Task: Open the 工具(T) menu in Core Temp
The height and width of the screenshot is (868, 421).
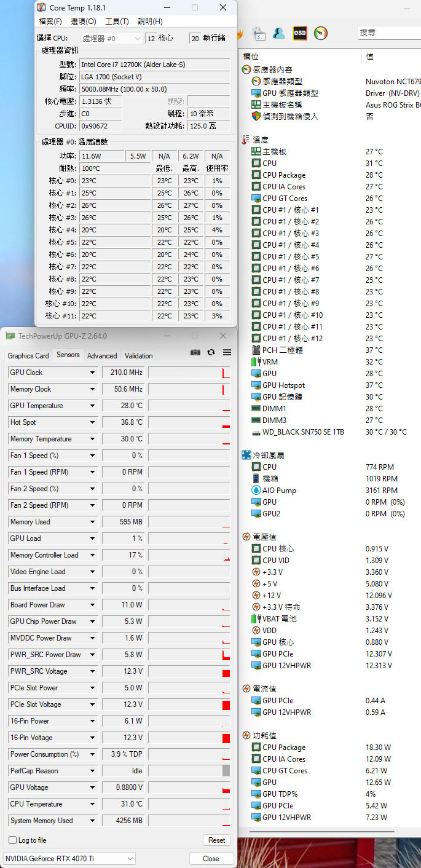Action: click(117, 22)
